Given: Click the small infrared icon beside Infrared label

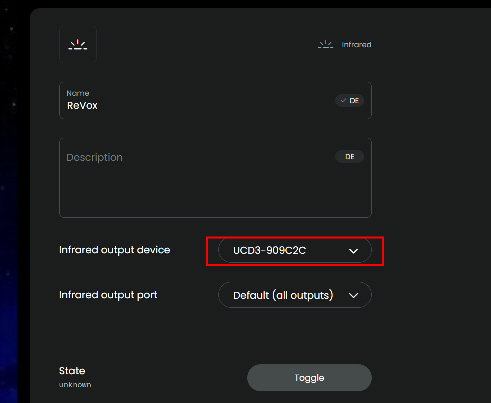Looking at the screenshot, I should click(325, 44).
